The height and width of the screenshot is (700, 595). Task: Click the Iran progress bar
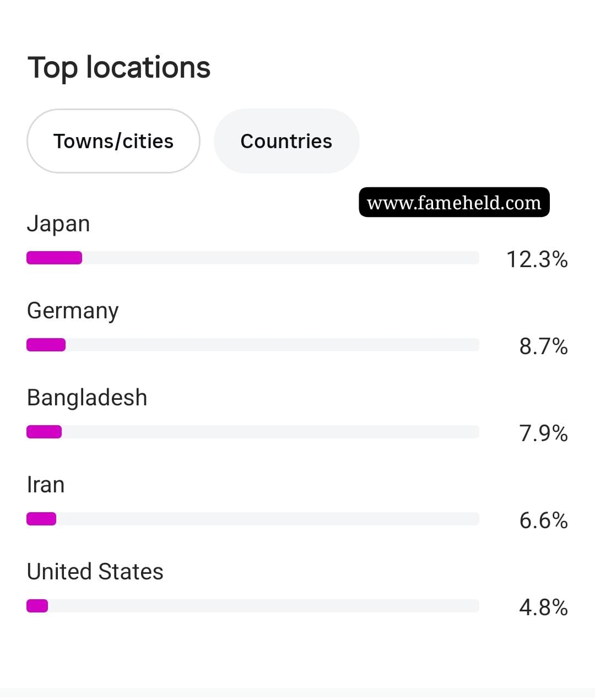(253, 519)
